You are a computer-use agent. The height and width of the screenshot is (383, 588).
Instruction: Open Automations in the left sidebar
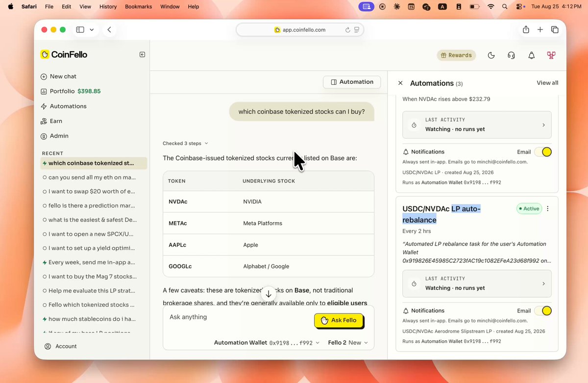point(63,106)
